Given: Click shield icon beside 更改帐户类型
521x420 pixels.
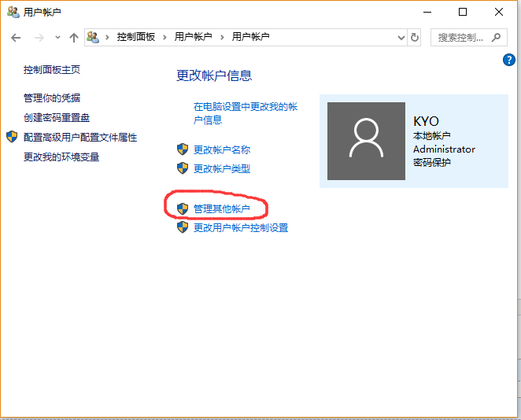Looking at the screenshot, I should click(x=183, y=168).
